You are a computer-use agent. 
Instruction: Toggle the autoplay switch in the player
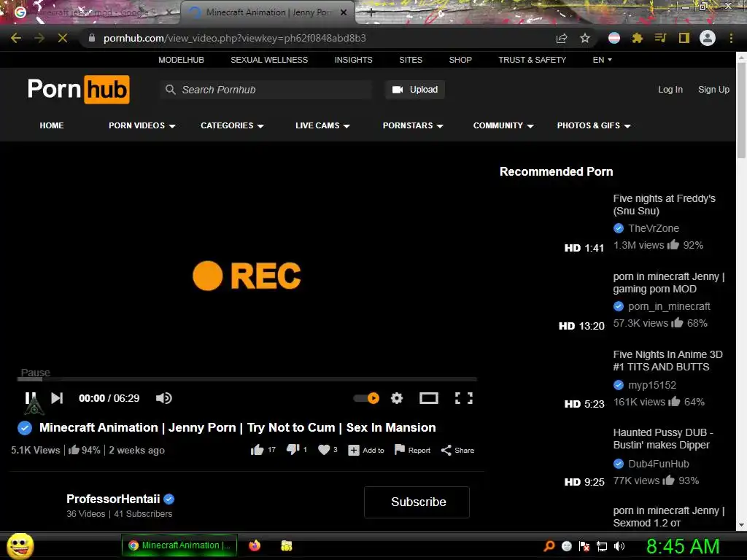366,398
